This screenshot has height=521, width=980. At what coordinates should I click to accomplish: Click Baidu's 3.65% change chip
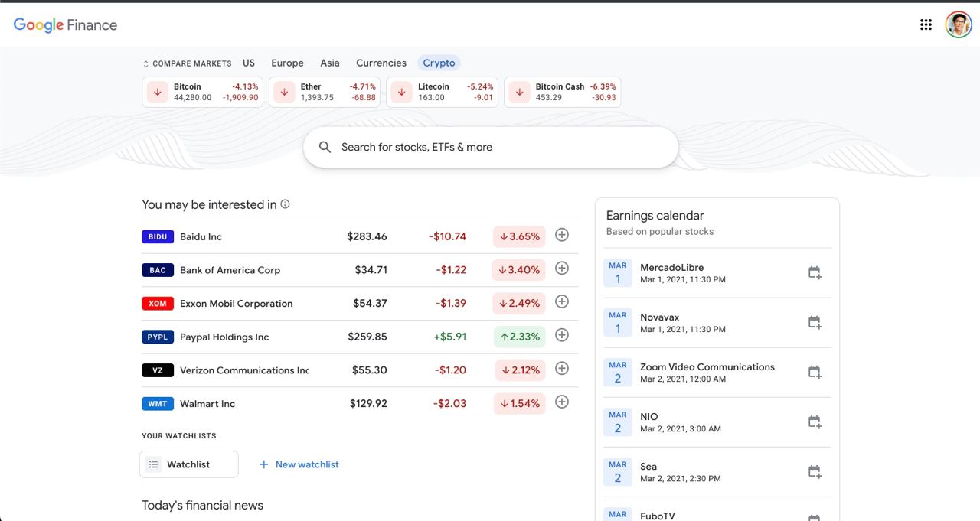(x=519, y=236)
